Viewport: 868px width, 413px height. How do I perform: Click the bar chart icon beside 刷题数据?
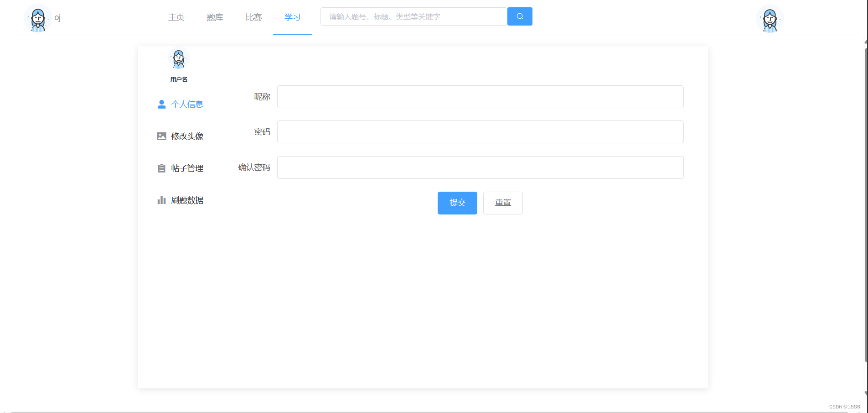pyautogui.click(x=161, y=200)
